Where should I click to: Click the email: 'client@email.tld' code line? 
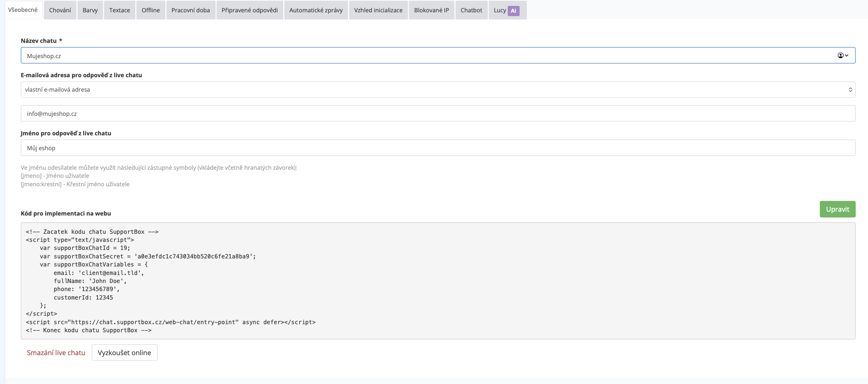(99, 273)
